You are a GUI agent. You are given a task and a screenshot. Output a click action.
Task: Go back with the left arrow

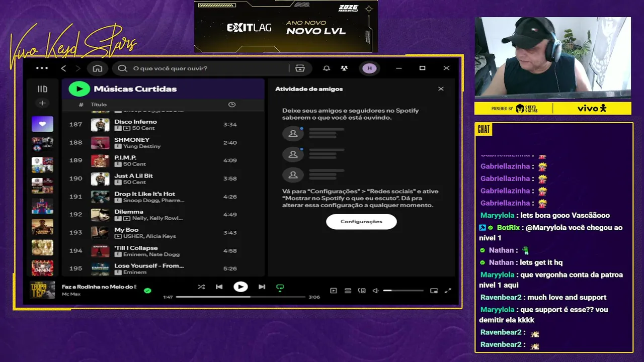click(x=63, y=68)
